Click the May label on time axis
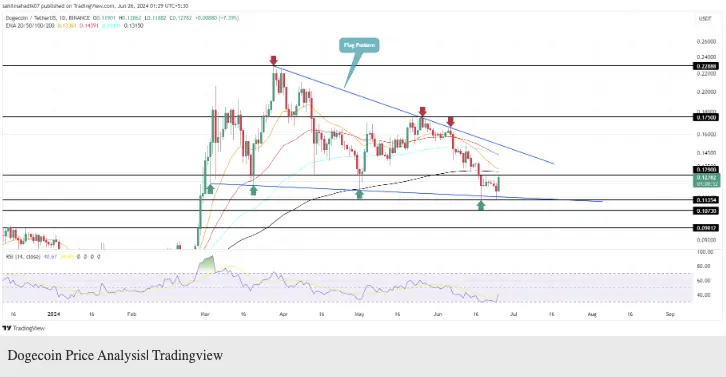The width and height of the screenshot is (726, 378). tap(359, 314)
